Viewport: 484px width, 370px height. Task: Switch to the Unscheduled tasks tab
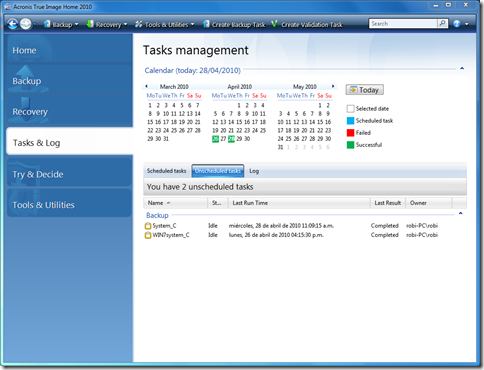[x=218, y=171]
